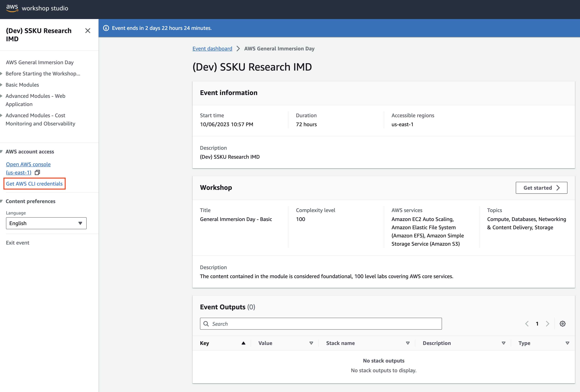Click AWS General Immersion Day breadcrumb text
Image resolution: width=580 pixels, height=392 pixels.
tap(279, 49)
